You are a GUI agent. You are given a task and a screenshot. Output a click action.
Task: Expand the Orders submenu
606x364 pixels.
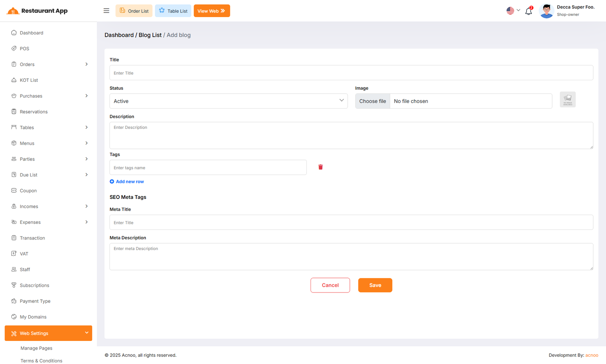pyautogui.click(x=86, y=64)
